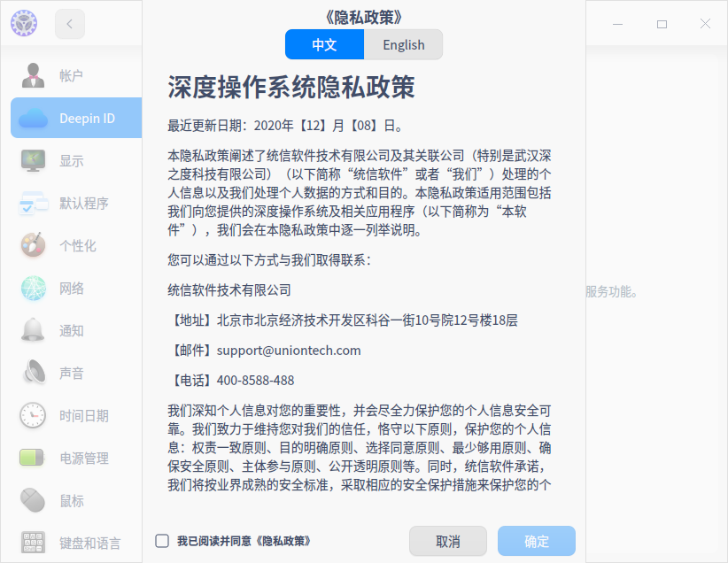This screenshot has width=728, height=563.
Task: Click the 电源管理 battery icon
Action: tap(32, 458)
